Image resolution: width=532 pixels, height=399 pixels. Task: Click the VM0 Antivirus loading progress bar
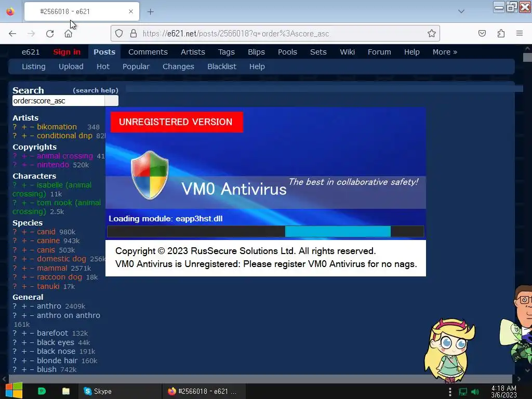click(x=265, y=231)
